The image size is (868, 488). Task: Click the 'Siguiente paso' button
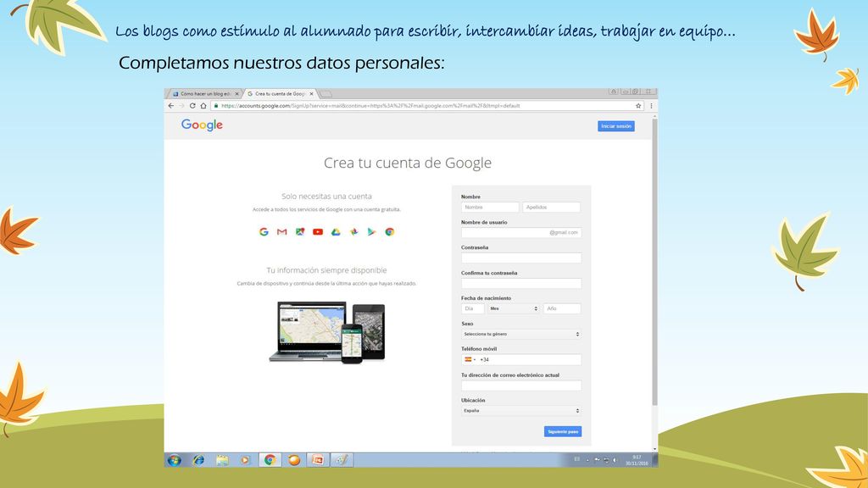click(x=563, y=431)
